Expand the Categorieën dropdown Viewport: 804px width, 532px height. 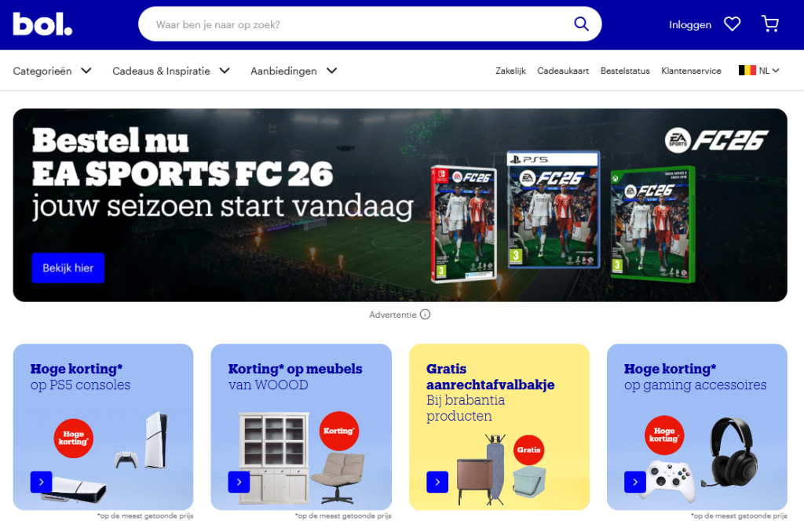53,71
